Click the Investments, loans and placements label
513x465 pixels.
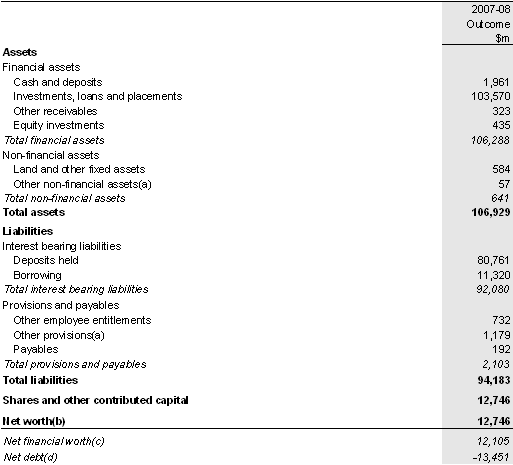[x=98, y=96]
